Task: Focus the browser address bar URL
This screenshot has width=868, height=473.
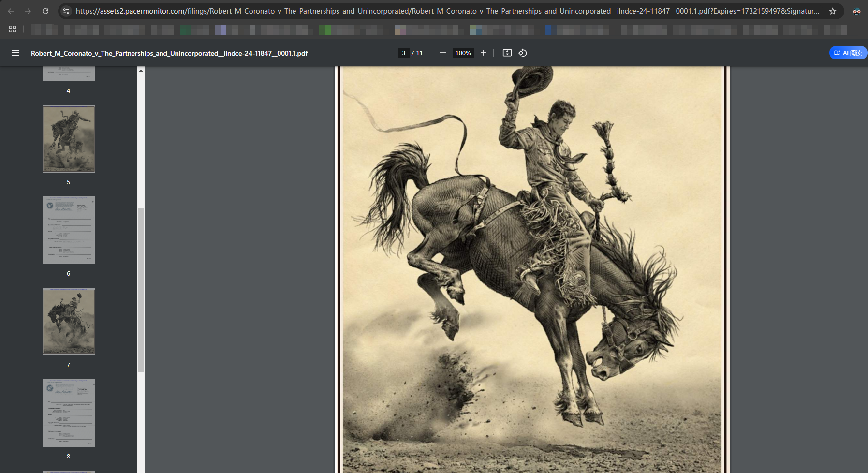Action: click(x=447, y=11)
